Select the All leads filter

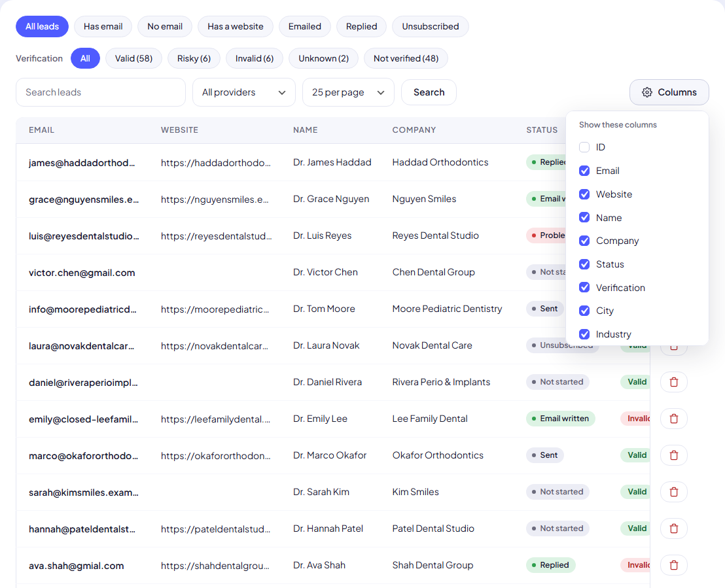[42, 26]
